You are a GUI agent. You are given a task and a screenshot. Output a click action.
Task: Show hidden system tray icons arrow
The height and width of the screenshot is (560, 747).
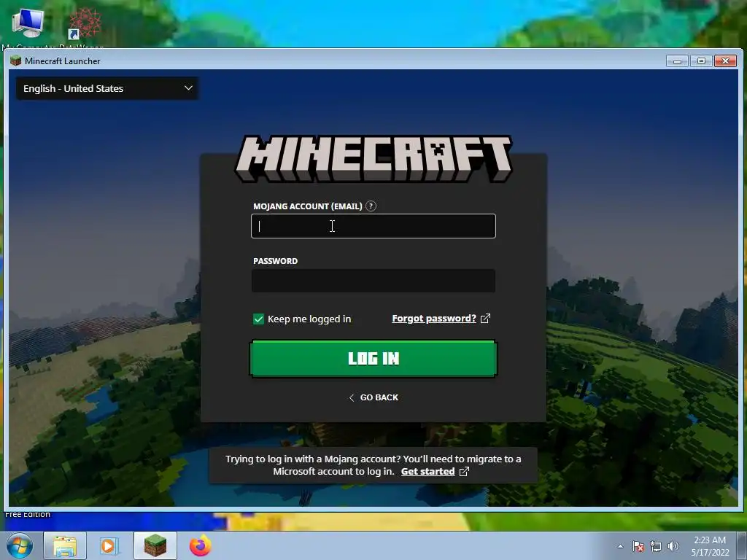[620, 546]
